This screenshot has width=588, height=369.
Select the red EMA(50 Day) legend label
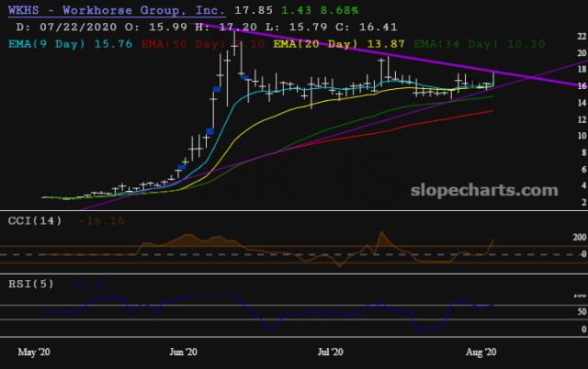coord(203,44)
